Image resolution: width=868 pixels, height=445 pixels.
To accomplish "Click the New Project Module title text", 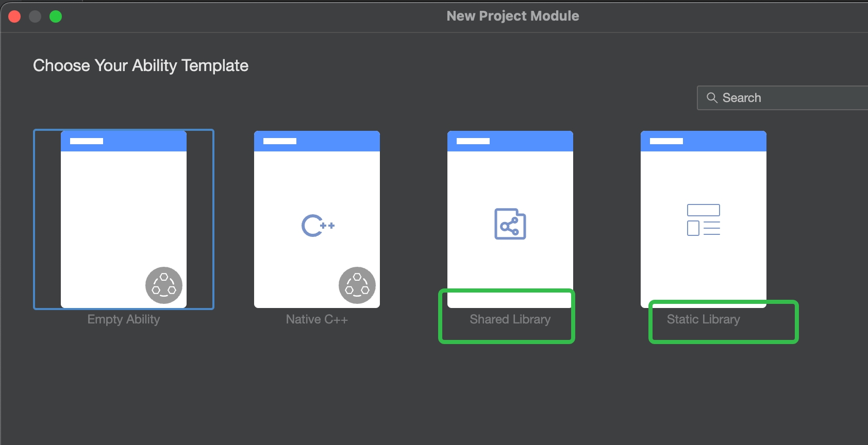I will (x=513, y=16).
